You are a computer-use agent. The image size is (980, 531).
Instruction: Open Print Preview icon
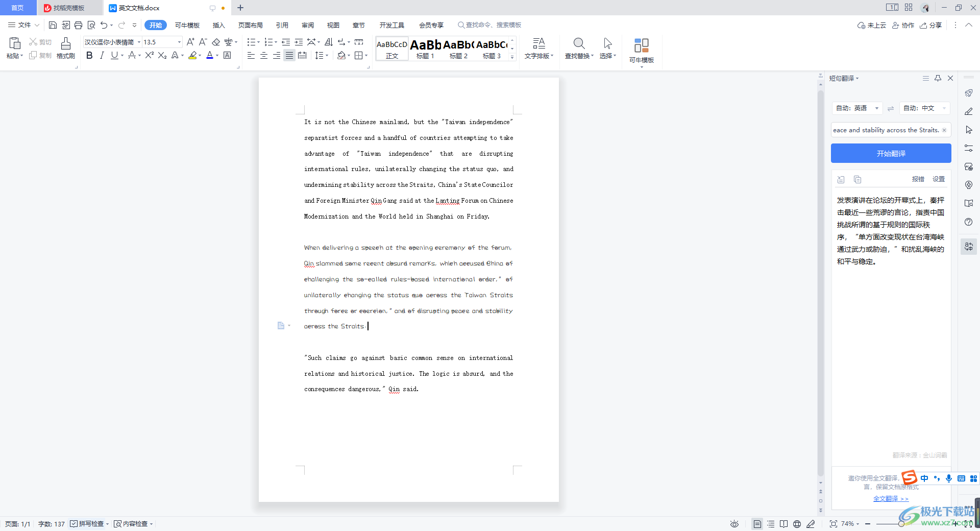(91, 25)
